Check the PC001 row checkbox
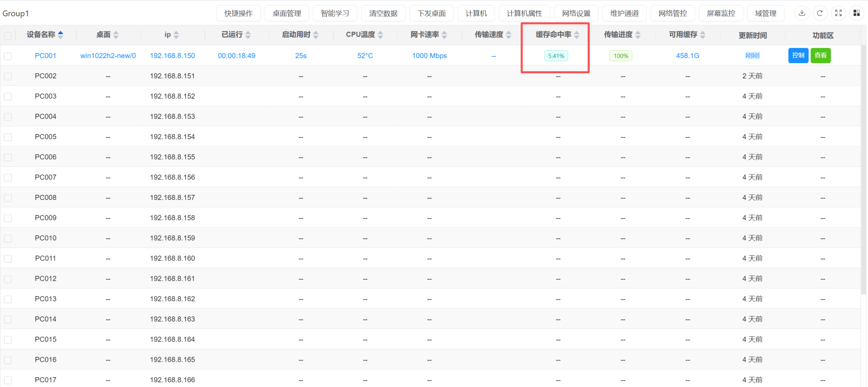 8,56
